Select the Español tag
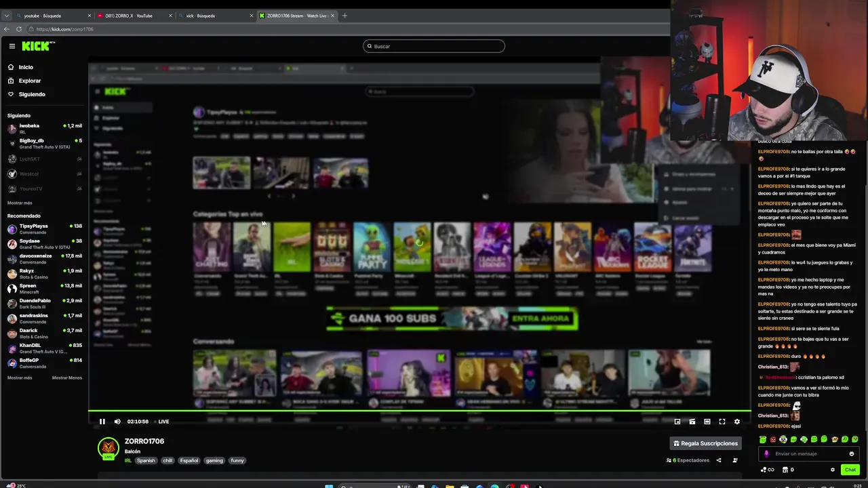868x488 pixels. point(189,461)
